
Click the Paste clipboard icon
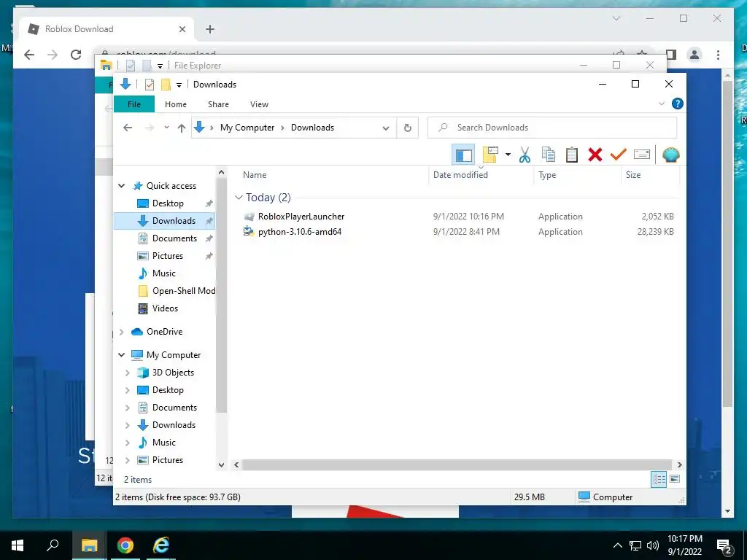(x=572, y=155)
